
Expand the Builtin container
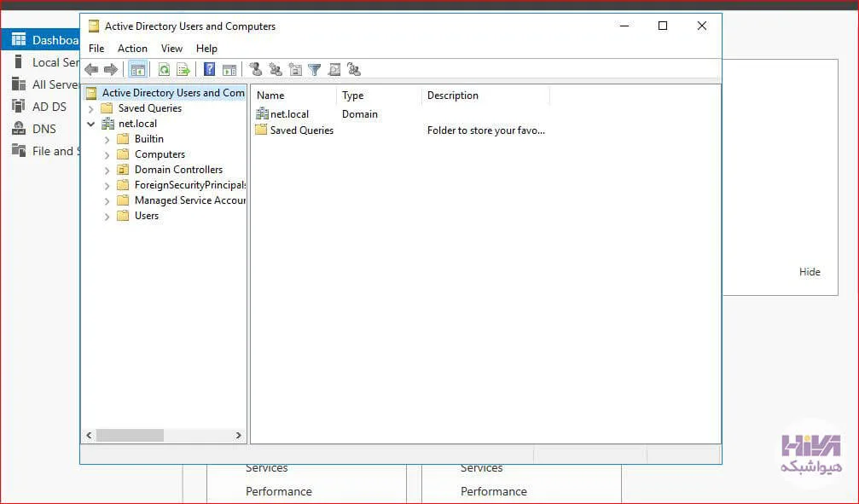(x=107, y=140)
